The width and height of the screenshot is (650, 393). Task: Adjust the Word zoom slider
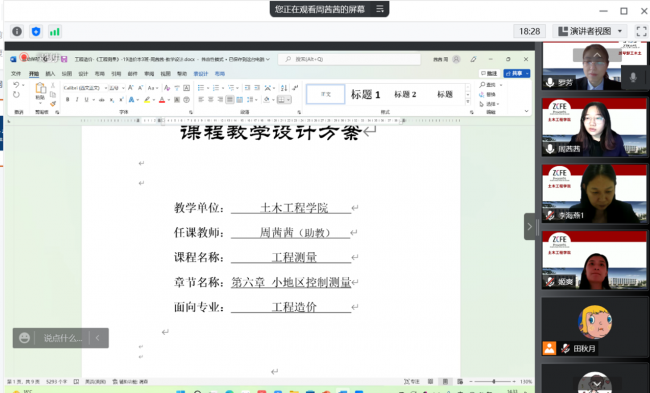[494, 381]
